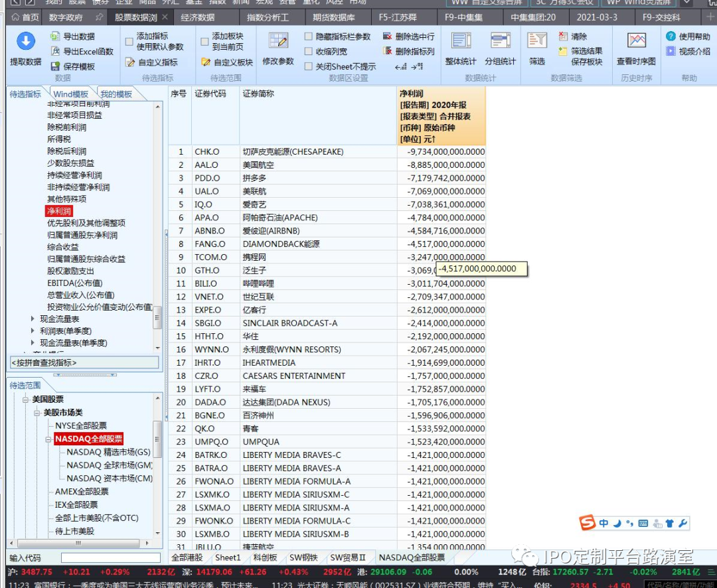Open 自定义指标 pencil icon
The height and width of the screenshot is (588, 717).
click(130, 62)
